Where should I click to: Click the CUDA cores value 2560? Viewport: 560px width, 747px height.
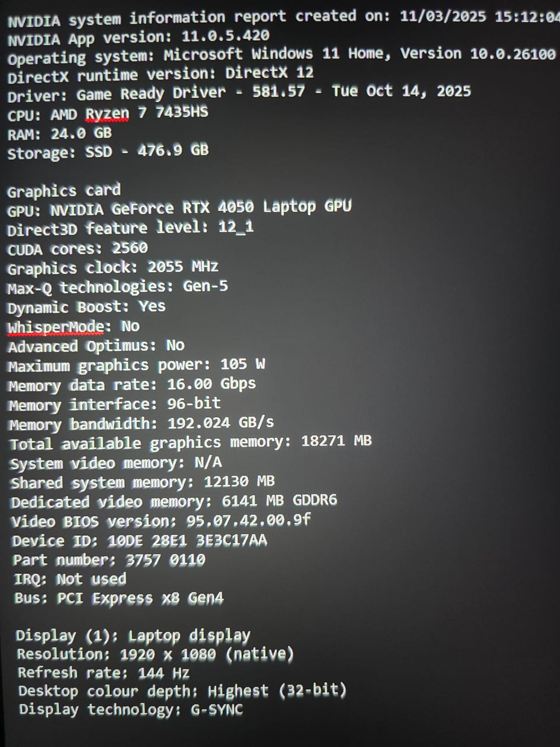(x=129, y=248)
